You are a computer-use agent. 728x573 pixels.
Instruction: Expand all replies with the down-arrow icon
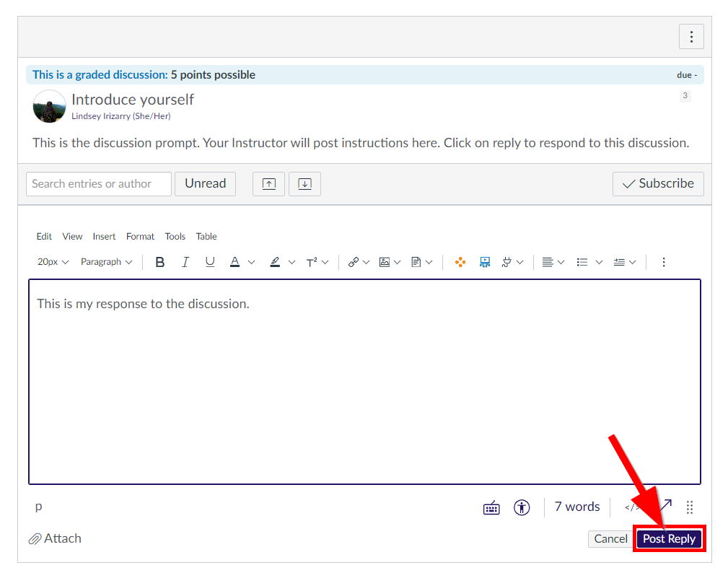[304, 184]
